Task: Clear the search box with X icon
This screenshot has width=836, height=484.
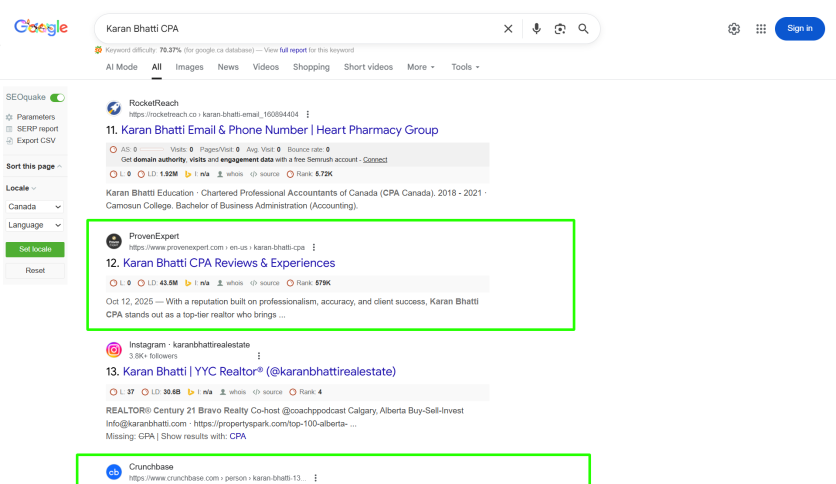Action: 508,29
